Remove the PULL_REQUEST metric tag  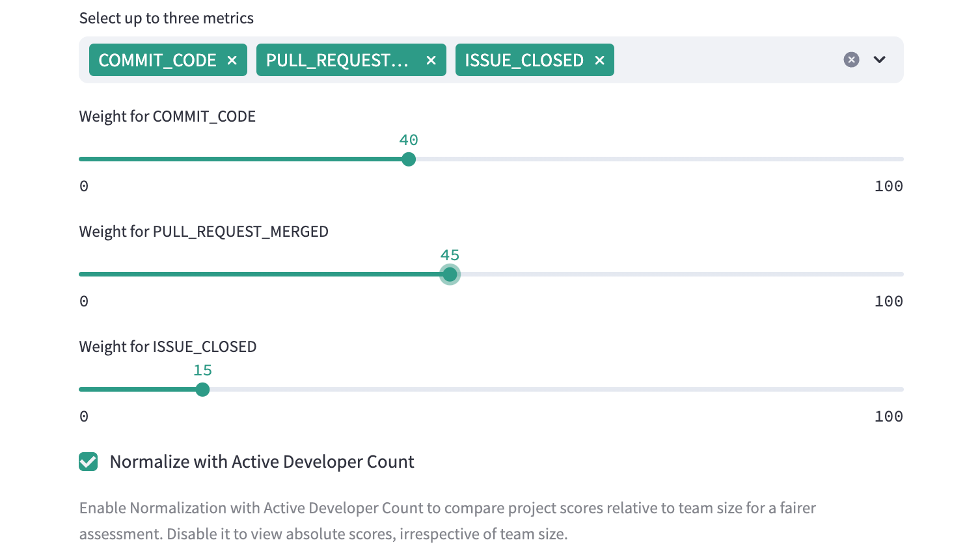(431, 61)
